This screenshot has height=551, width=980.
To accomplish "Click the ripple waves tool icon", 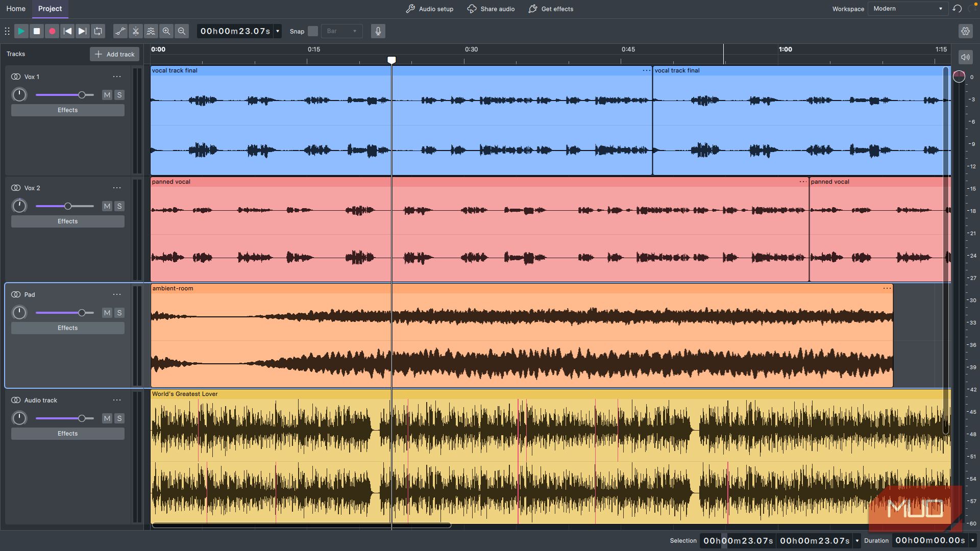I will coord(151,31).
